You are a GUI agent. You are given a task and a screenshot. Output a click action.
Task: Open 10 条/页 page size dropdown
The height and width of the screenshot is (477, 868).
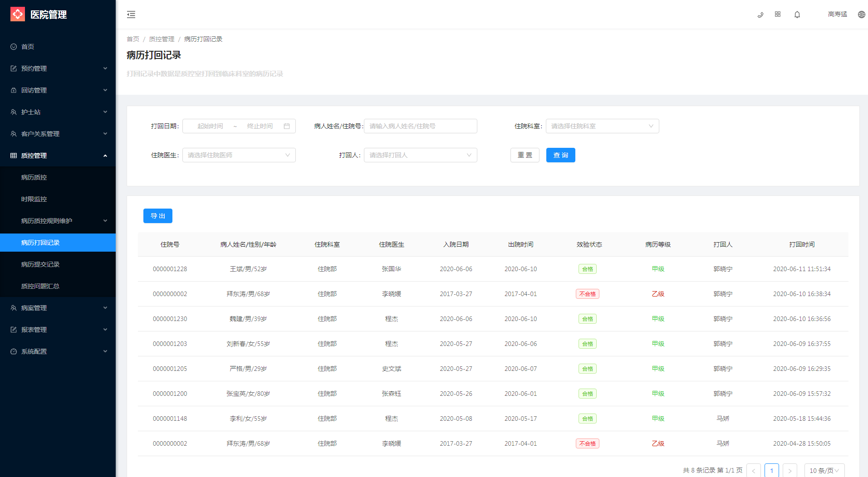(x=824, y=470)
